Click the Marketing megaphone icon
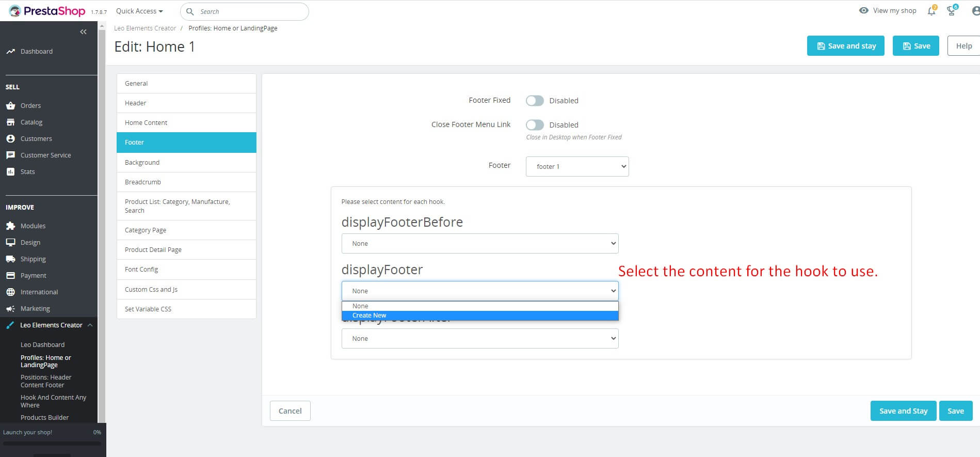The width and height of the screenshot is (980, 457). coord(10,309)
